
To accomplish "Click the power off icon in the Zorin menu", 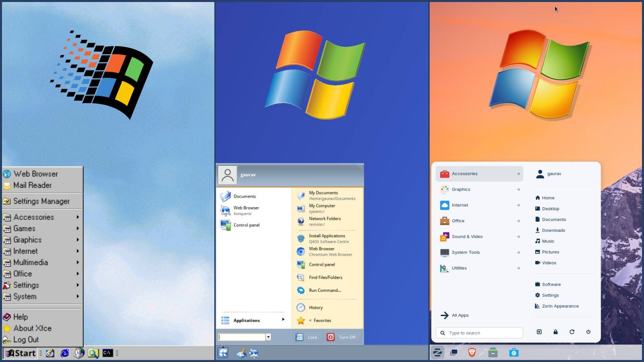I will pos(588,332).
